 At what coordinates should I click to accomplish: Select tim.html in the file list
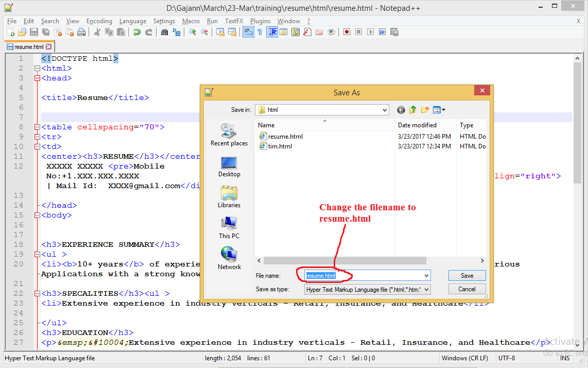pyautogui.click(x=275, y=146)
